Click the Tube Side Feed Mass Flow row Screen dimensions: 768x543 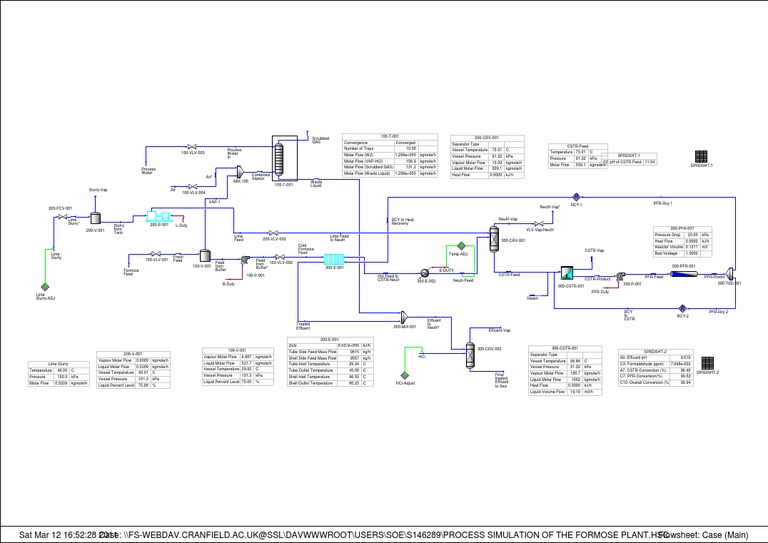330,352
